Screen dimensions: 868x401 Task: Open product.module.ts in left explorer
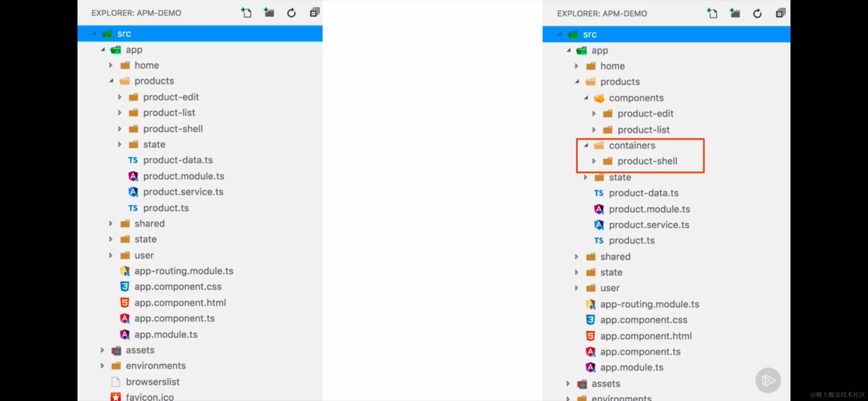tap(183, 176)
